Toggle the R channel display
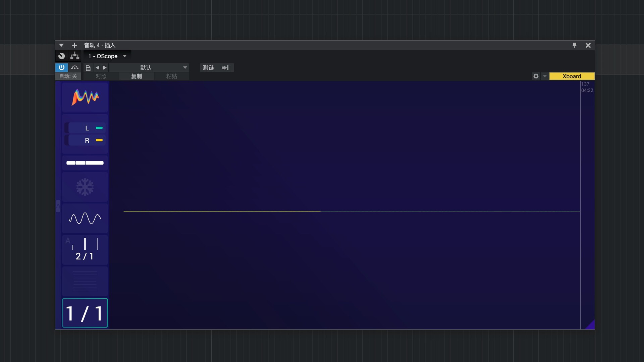This screenshot has height=362, width=644. pos(87,140)
